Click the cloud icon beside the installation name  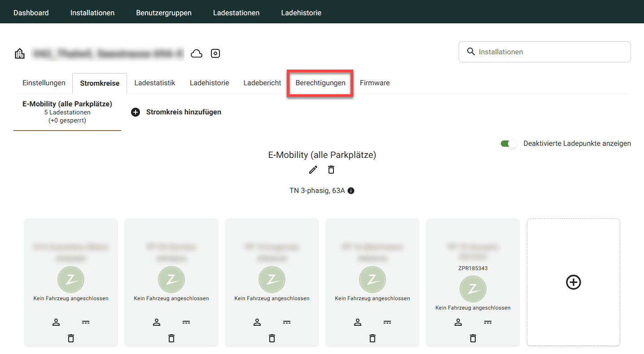point(197,54)
